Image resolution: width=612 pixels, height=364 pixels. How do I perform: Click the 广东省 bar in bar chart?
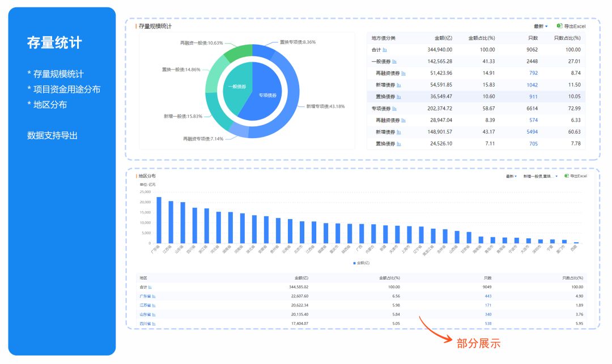click(x=159, y=220)
